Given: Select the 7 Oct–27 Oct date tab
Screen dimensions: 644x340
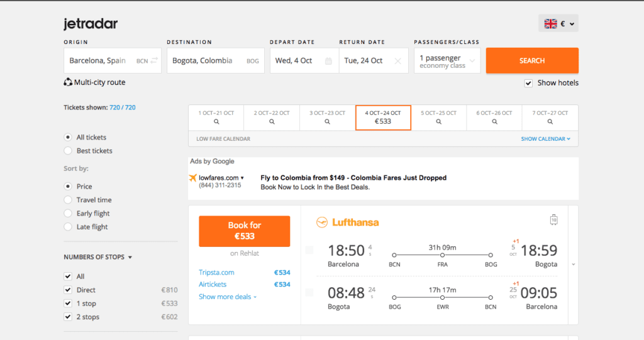Looking at the screenshot, I should pyautogui.click(x=550, y=118).
